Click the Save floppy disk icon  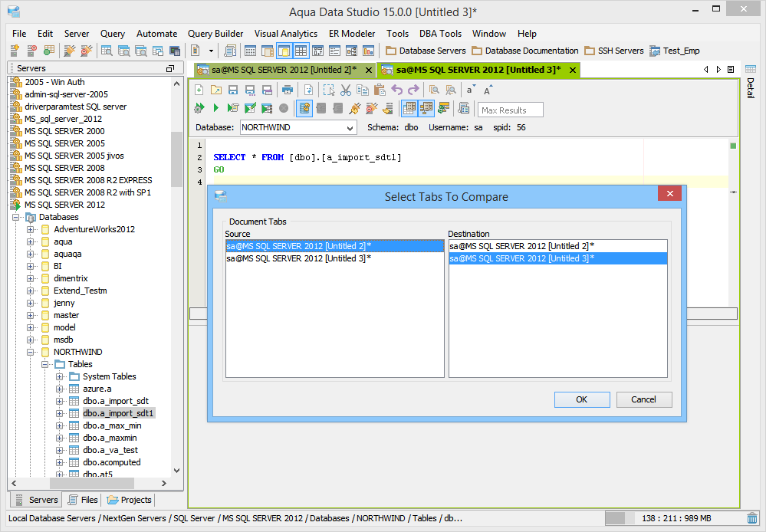click(233, 90)
